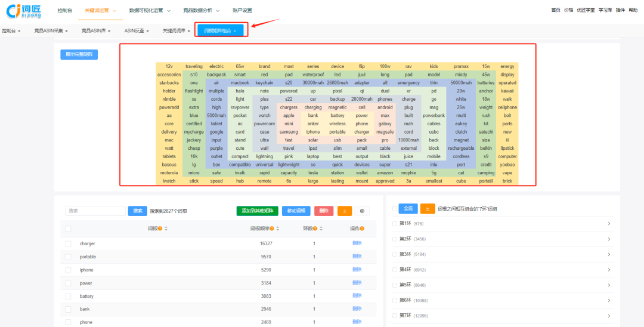Check the battery row checkbox
The image size is (644, 327).
(x=68, y=296)
